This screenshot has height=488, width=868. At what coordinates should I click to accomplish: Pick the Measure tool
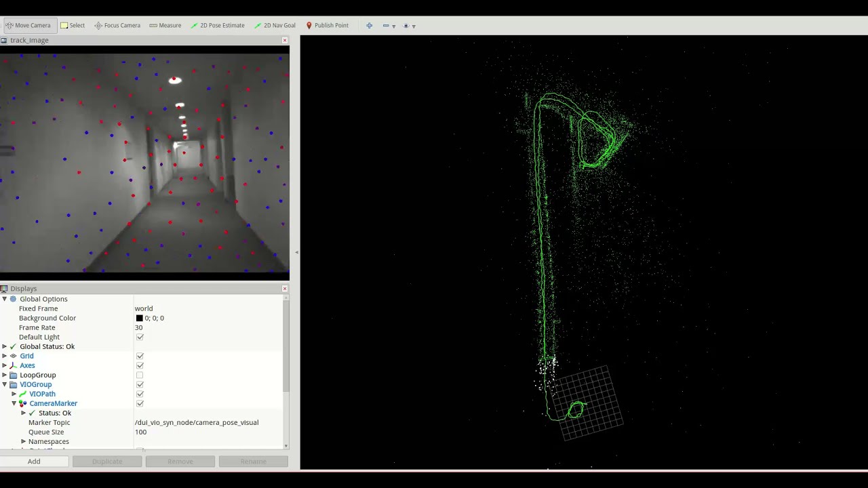pyautogui.click(x=165, y=26)
